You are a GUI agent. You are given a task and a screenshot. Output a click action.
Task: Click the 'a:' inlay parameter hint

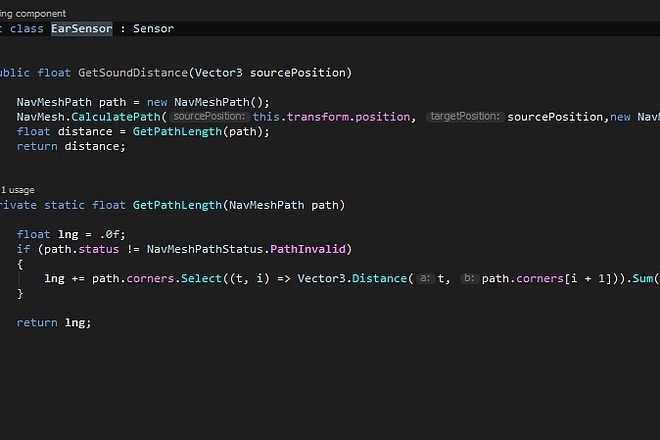click(425, 278)
